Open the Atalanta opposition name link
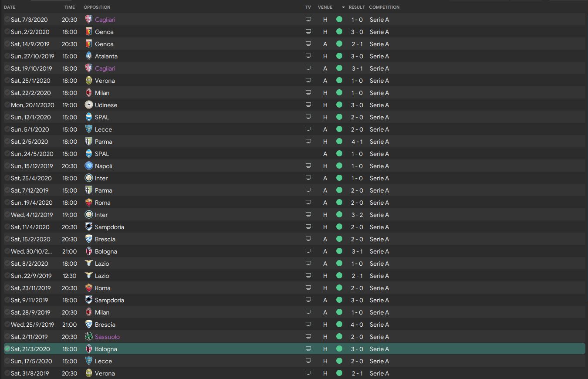 (106, 56)
